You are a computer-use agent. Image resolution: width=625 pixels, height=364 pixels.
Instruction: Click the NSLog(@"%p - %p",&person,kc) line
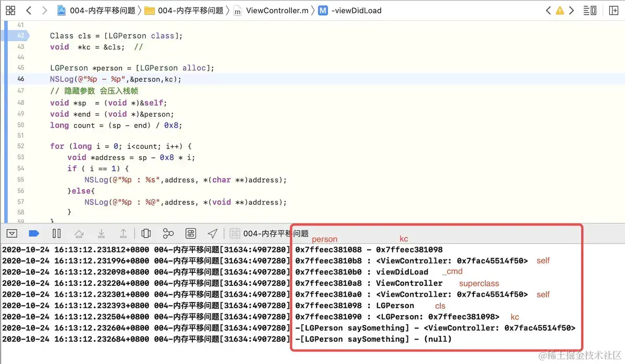pyautogui.click(x=116, y=79)
